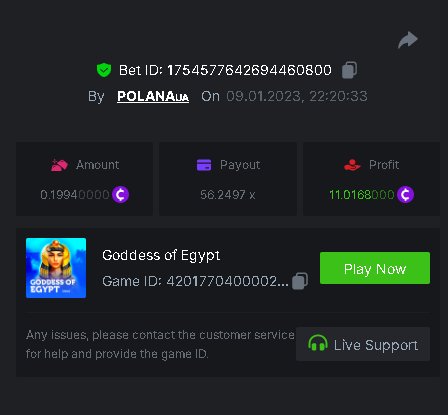
Task: Click the share arrow icon
Action: [408, 40]
